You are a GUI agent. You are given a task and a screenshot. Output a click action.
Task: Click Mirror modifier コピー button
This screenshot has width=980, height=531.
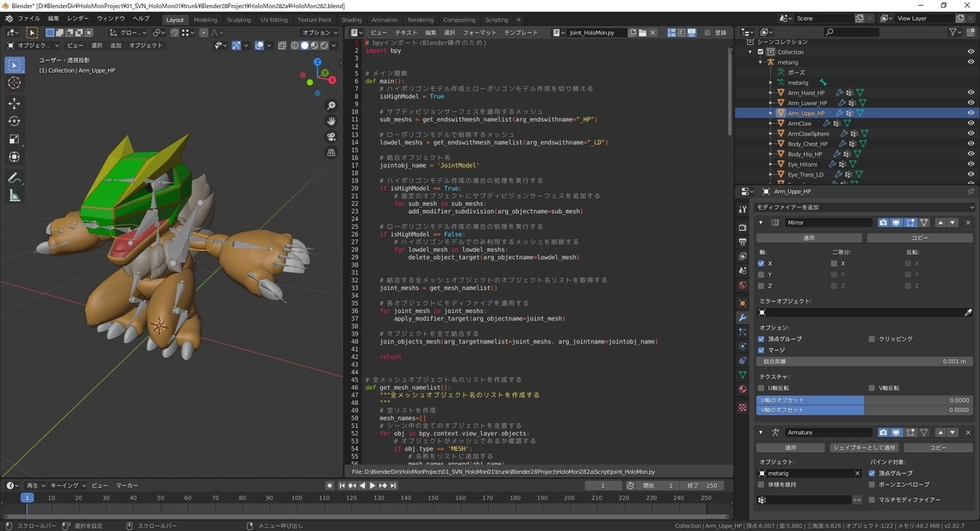pyautogui.click(x=920, y=238)
